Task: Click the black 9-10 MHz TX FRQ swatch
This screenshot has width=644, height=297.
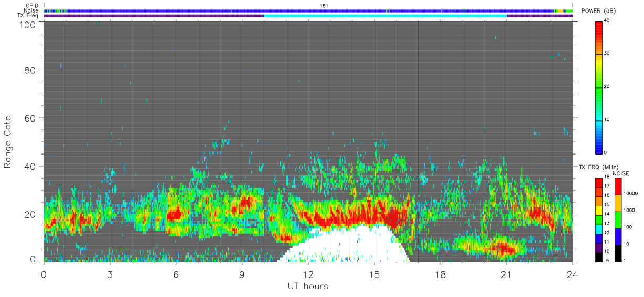Action: [x=598, y=256]
